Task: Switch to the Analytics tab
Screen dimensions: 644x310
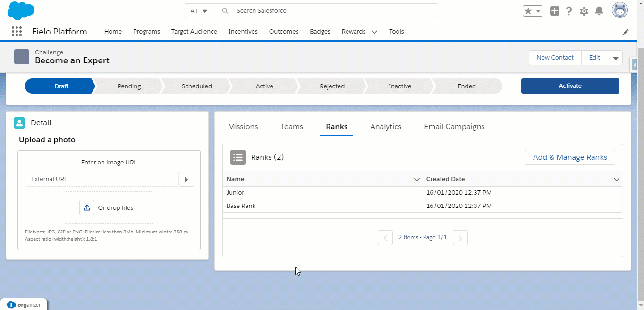Action: click(x=386, y=127)
